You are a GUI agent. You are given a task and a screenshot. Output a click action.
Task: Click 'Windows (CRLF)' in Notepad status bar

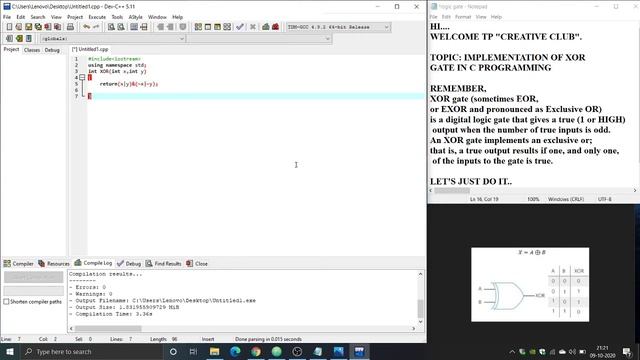(x=566, y=199)
